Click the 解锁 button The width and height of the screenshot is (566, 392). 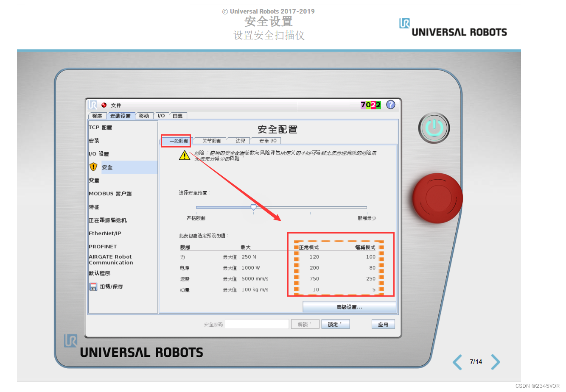304,324
